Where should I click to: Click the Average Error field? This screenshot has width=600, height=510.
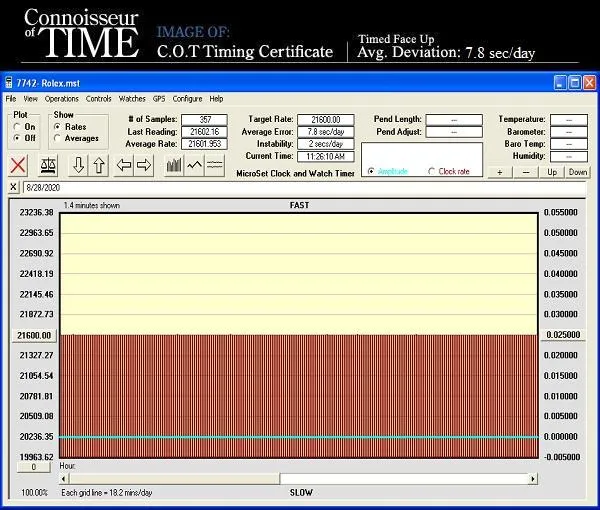point(326,132)
